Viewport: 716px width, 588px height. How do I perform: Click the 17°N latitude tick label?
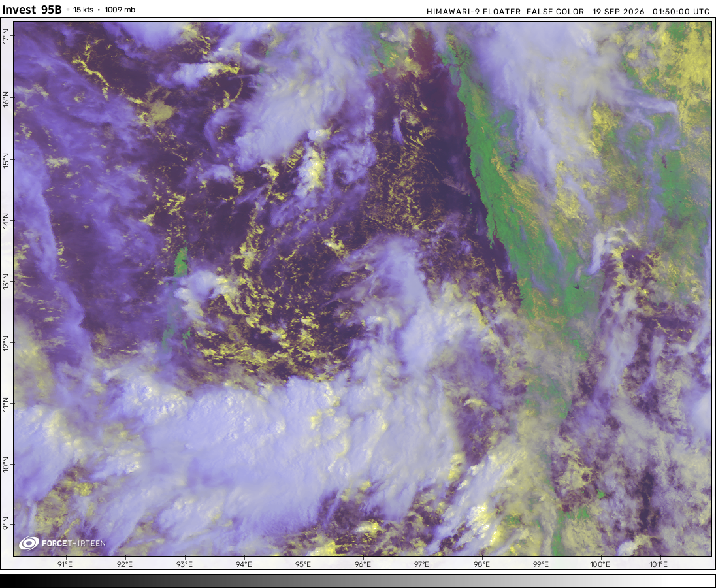point(6,36)
